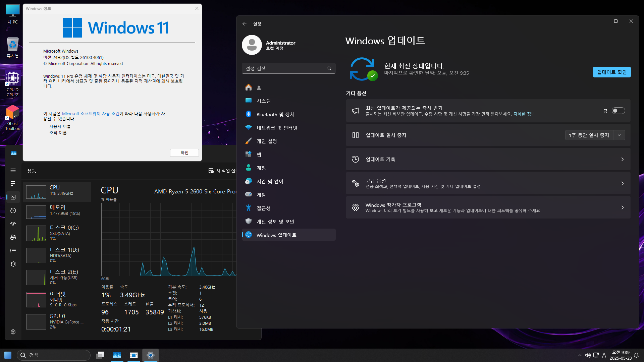Open Gaming settings page
644x362 pixels.
point(288,195)
